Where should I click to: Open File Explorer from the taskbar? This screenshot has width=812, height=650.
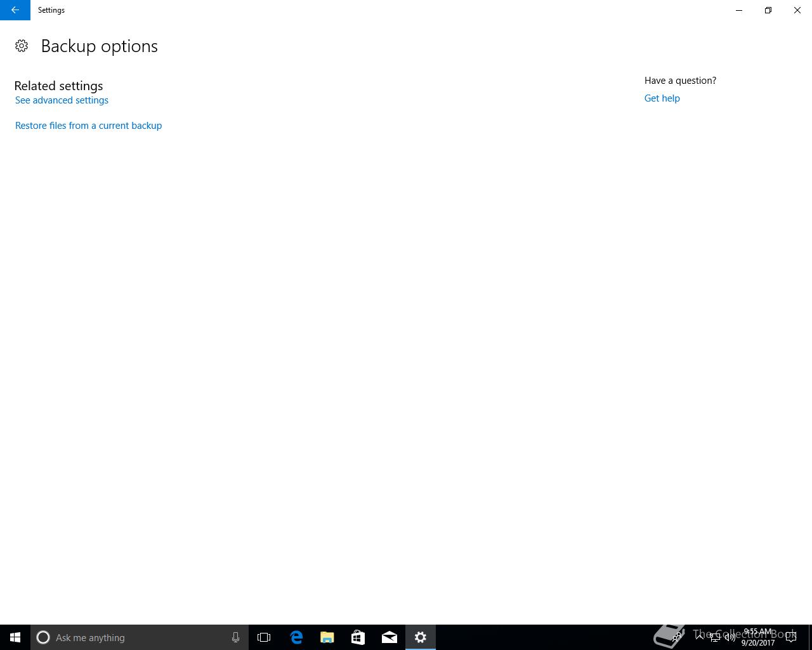click(327, 637)
